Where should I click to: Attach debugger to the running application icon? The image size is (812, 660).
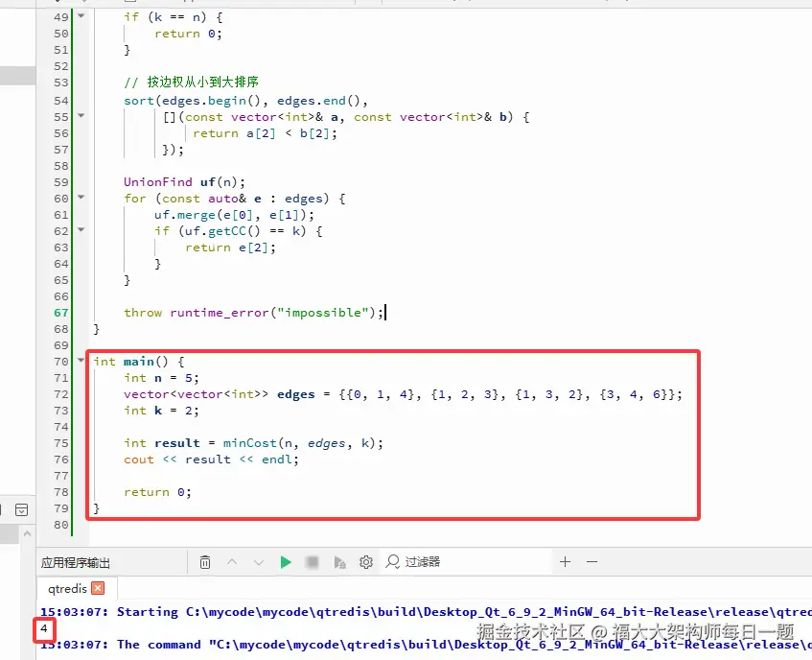(x=339, y=562)
